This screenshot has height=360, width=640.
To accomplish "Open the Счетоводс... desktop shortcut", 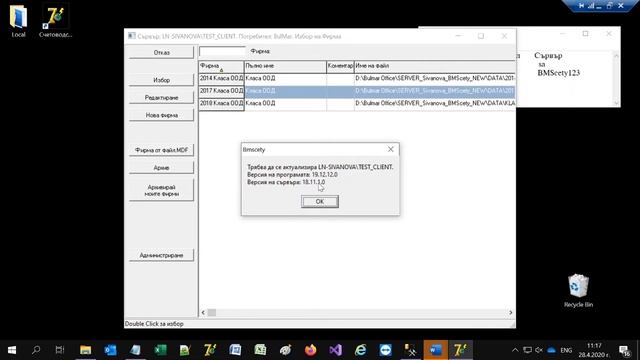I will (56, 21).
